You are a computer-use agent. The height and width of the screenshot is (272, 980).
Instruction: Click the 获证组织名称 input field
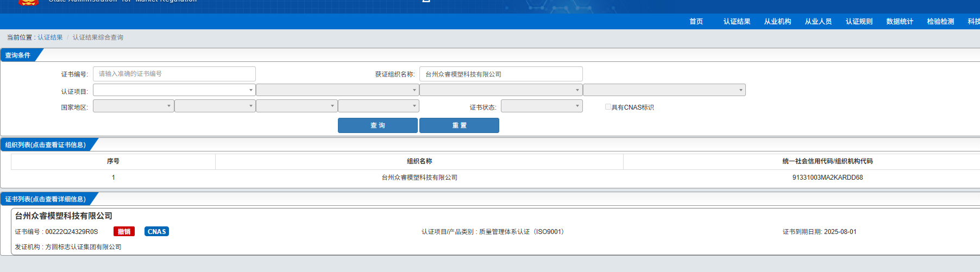(x=501, y=74)
